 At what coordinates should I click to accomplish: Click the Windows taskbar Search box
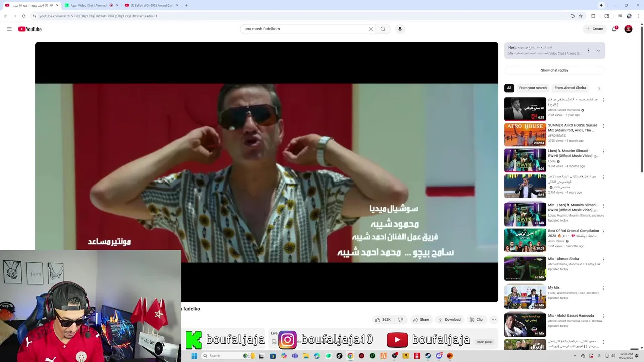(x=227, y=356)
